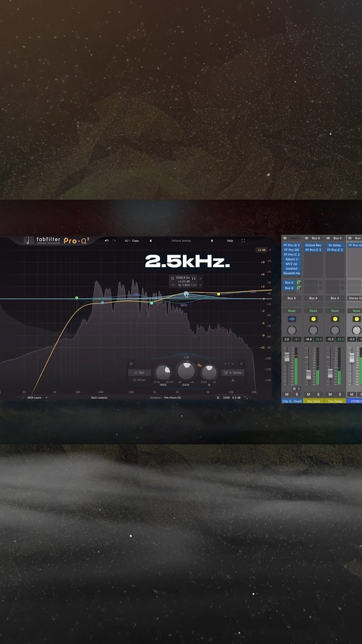Click the Vox Verb volume fader

click(x=308, y=374)
